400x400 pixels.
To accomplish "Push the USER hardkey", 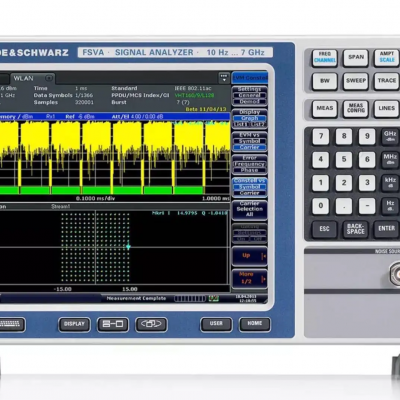I will click(x=216, y=324).
